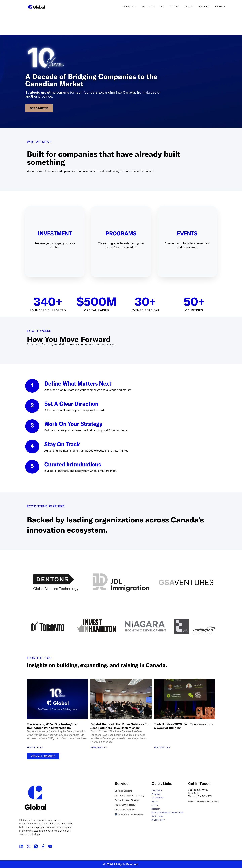Click the Dentons partner logo
Viewport: 242px width, 868px height.
[56, 582]
